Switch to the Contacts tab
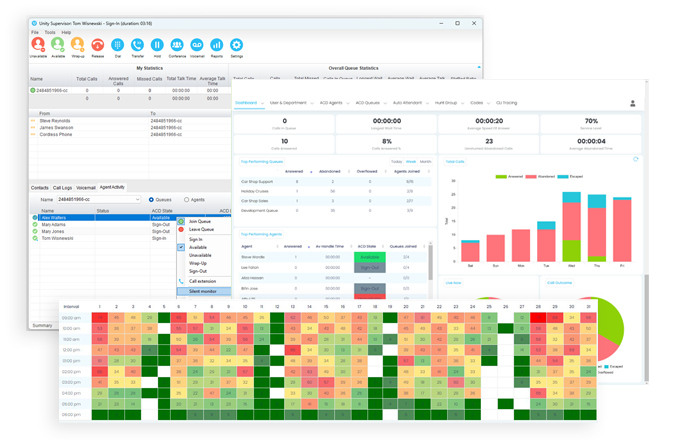Viewport: 685px width, 440px height. (40, 188)
